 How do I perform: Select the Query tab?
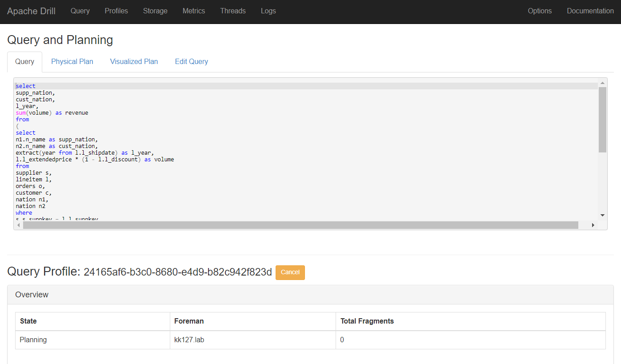pos(24,62)
